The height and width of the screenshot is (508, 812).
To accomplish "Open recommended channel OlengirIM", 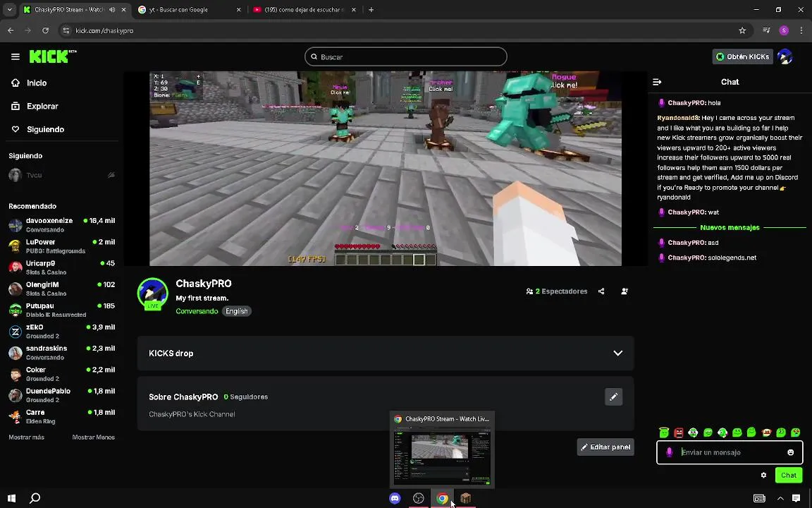I will (x=61, y=289).
